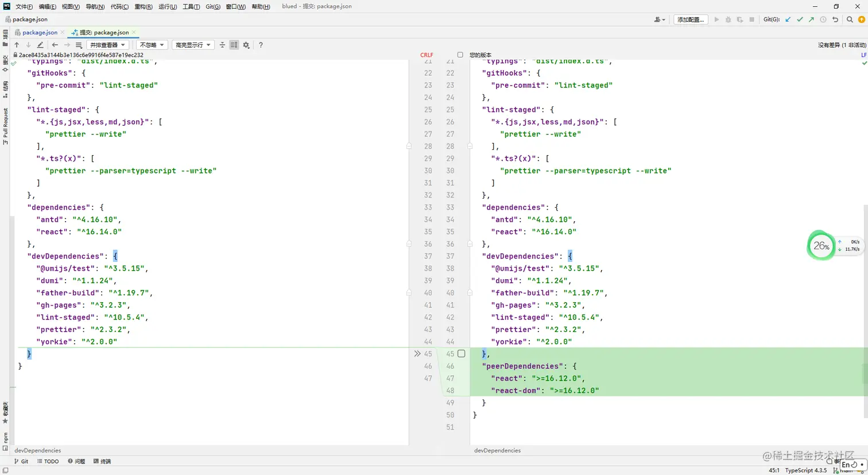Viewport: 868px width, 475px height.
Task: Open 帮助(H) menu
Action: [261, 6]
